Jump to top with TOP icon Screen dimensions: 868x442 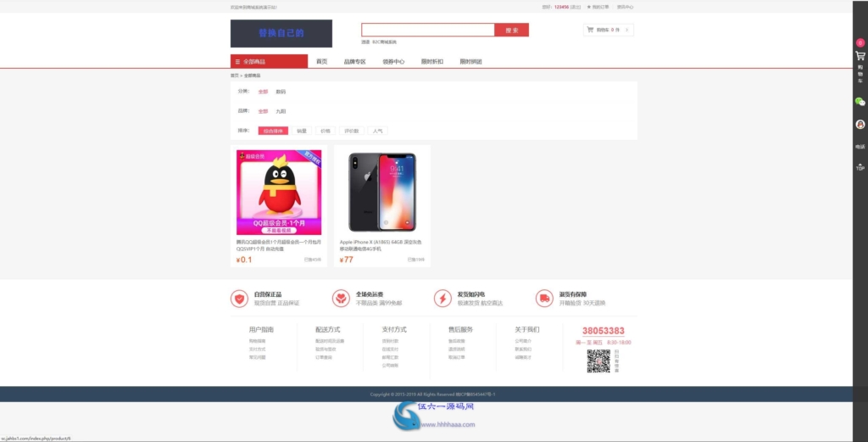pyautogui.click(x=860, y=167)
